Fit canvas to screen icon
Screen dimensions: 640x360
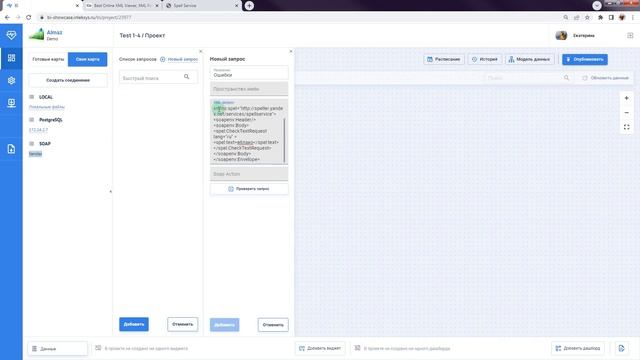(627, 127)
